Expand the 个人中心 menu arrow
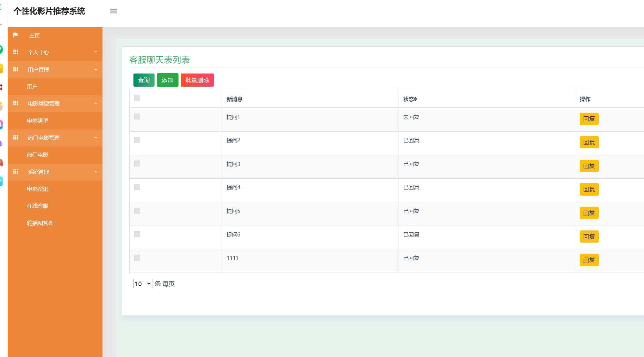The height and width of the screenshot is (357, 644). click(x=95, y=52)
